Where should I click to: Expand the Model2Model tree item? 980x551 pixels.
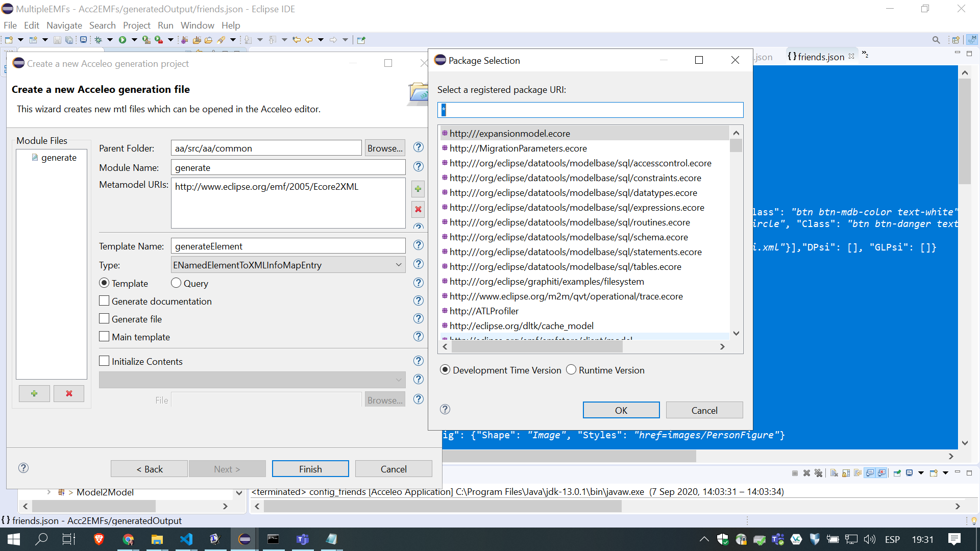[48, 492]
